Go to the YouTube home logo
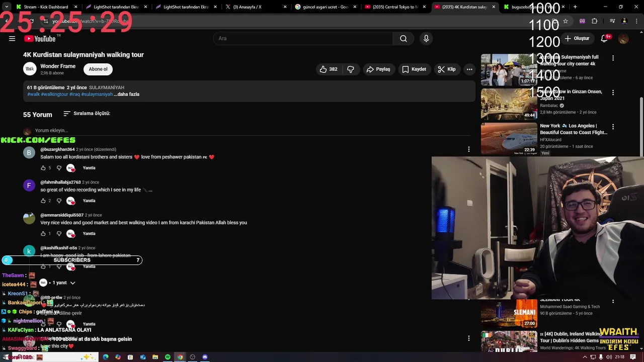 point(40,39)
